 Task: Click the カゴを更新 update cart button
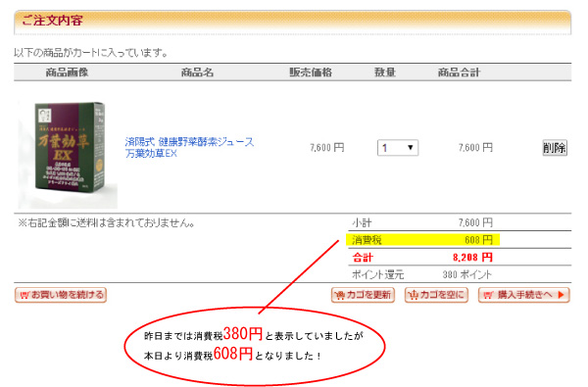[x=363, y=295]
